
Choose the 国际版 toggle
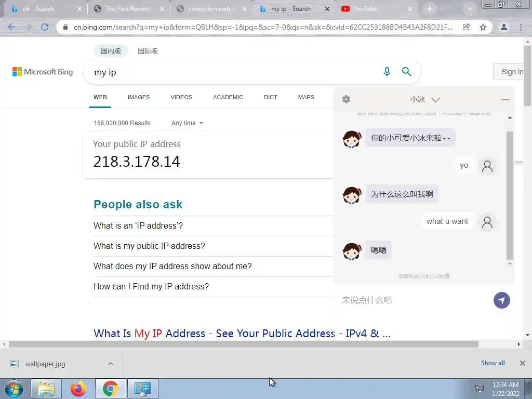[148, 51]
